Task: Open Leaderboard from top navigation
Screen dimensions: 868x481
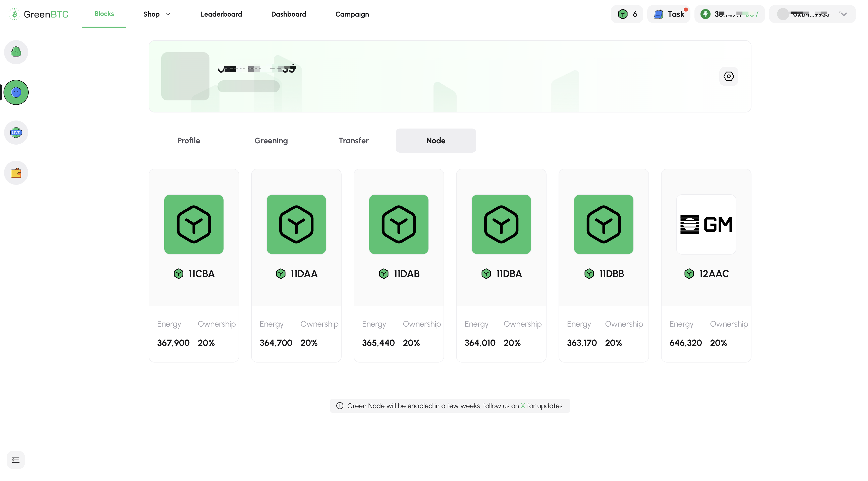Action: (x=221, y=14)
